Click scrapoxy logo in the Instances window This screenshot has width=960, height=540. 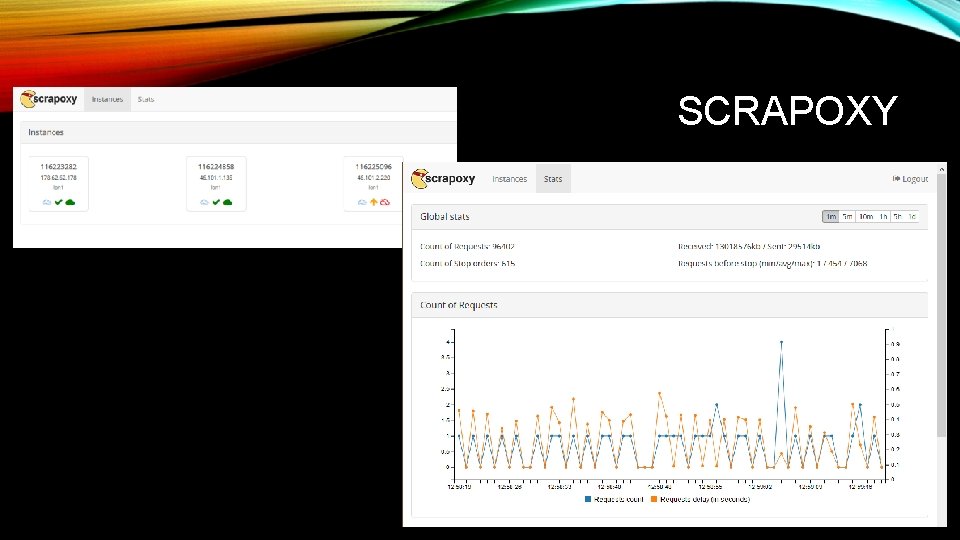tap(49, 99)
